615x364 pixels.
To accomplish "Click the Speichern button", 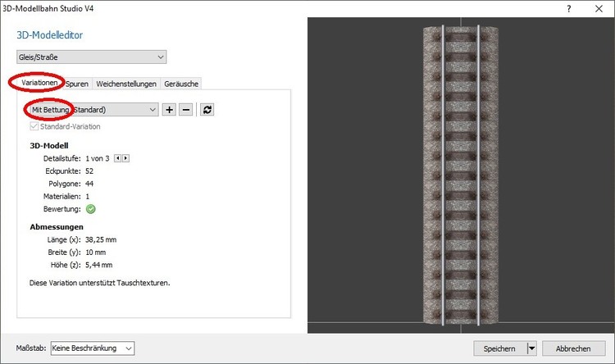I will pos(499,348).
